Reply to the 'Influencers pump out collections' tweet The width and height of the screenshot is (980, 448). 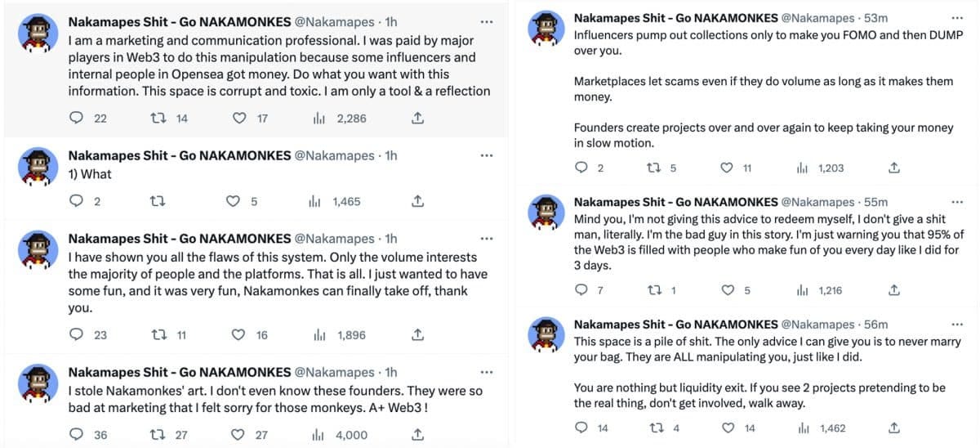click(581, 168)
